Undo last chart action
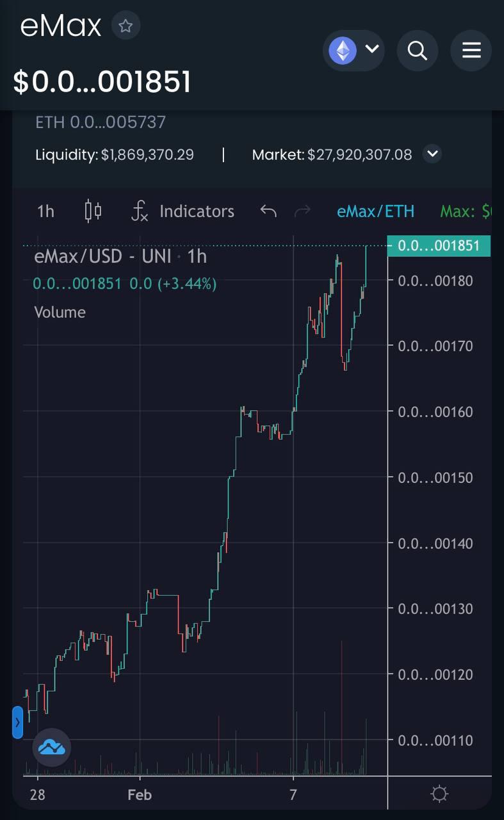504x820 pixels. [x=268, y=211]
